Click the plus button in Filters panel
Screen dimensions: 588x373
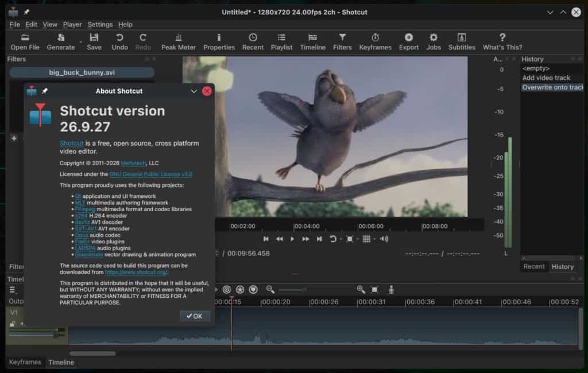click(x=14, y=138)
